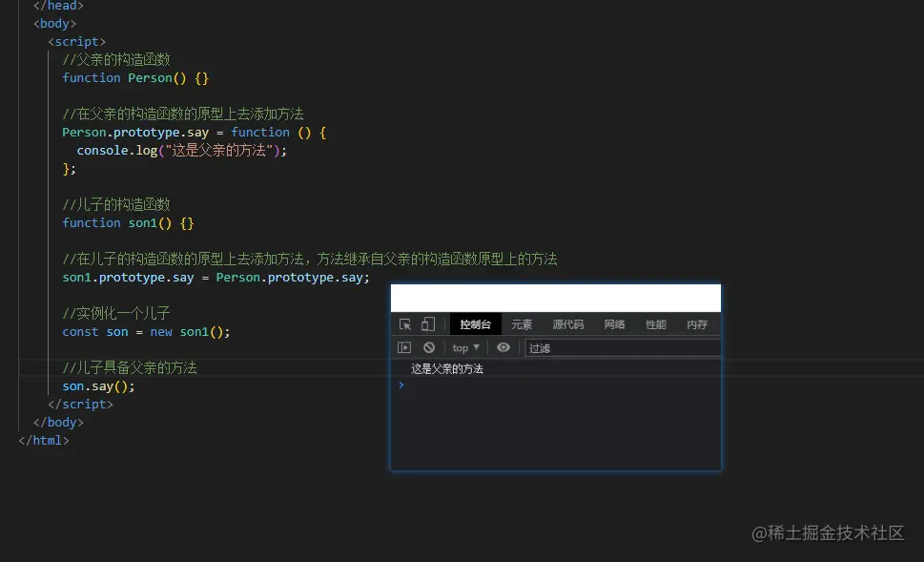Switch to the 网络 tab
924x562 pixels.
click(614, 324)
